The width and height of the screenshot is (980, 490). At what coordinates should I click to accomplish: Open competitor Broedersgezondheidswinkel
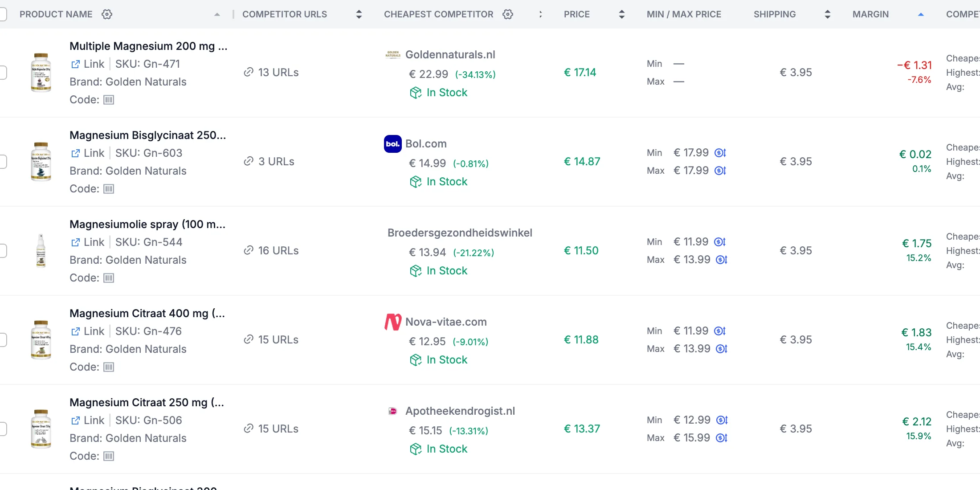click(x=460, y=233)
